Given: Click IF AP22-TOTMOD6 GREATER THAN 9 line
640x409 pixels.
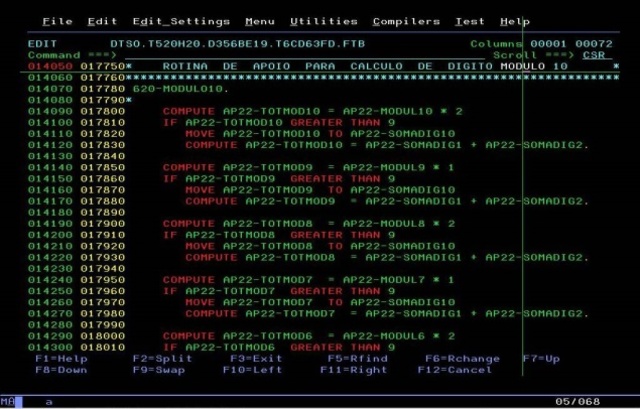Looking at the screenshot, I should pyautogui.click(x=279, y=347).
